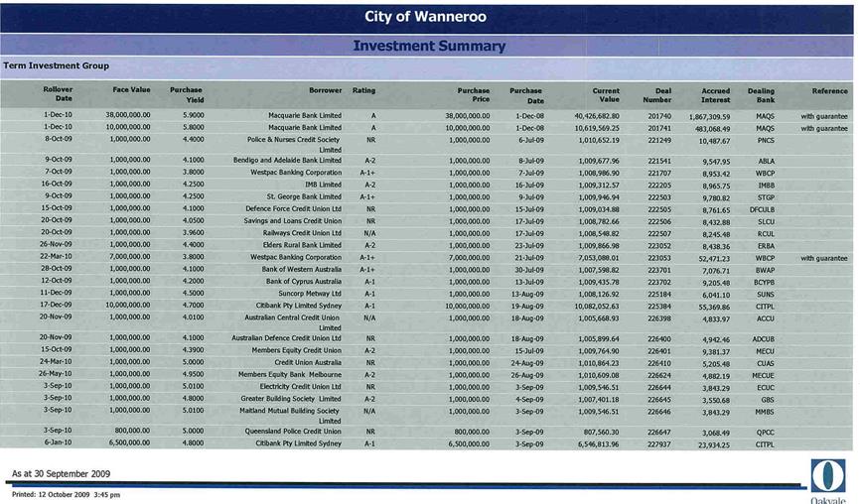The width and height of the screenshot is (860, 504).
Task: Select Members Equity Bank Melbourne
Action: [x=290, y=374]
